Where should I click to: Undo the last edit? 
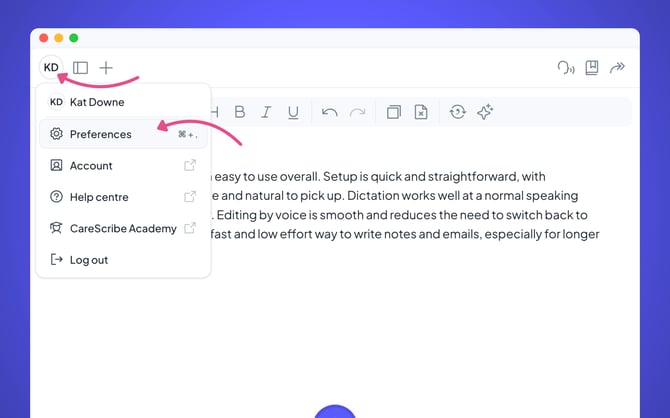click(330, 112)
